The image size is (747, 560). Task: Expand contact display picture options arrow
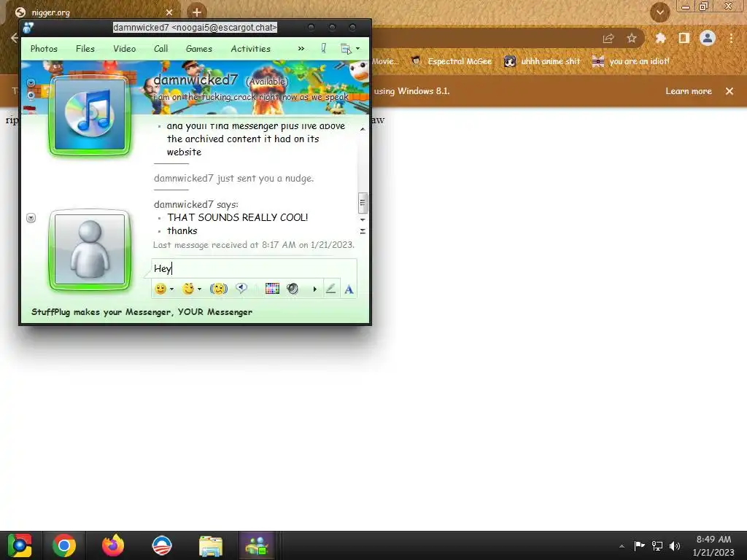pyautogui.click(x=31, y=83)
